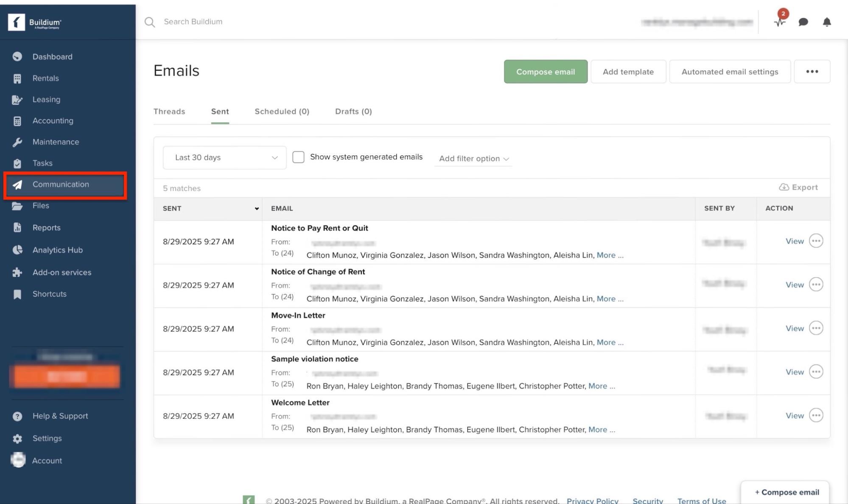Click the Export cloud icon

point(784,187)
